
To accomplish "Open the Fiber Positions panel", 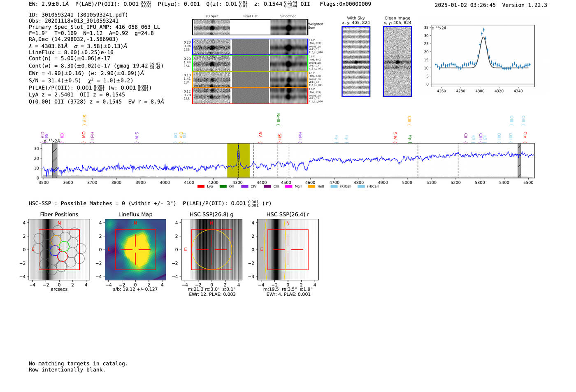I will click(x=59, y=250).
